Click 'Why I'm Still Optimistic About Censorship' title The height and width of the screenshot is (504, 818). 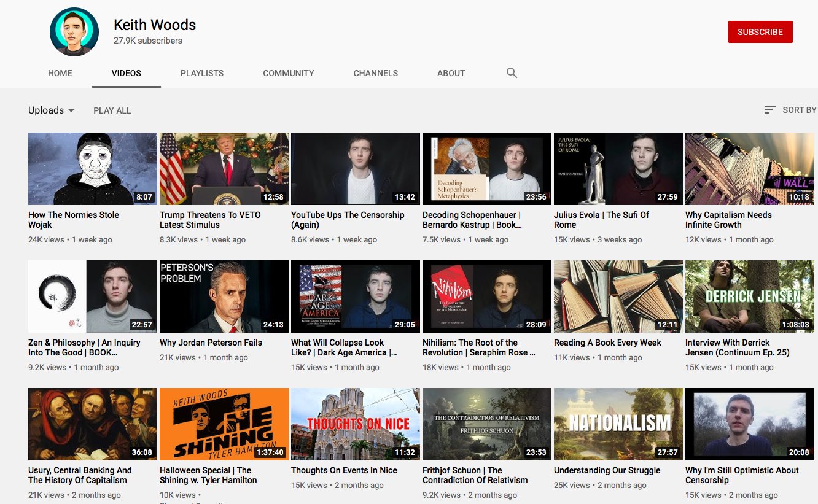[x=742, y=475]
